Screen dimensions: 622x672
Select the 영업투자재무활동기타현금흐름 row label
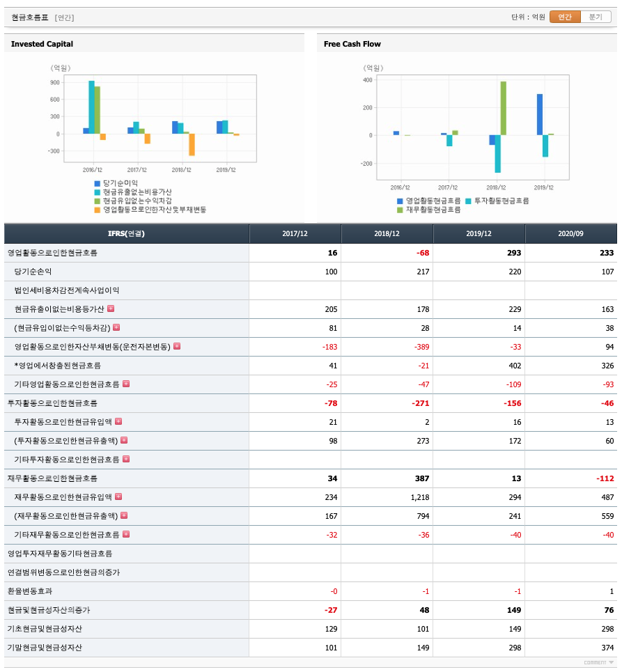[x=60, y=554]
